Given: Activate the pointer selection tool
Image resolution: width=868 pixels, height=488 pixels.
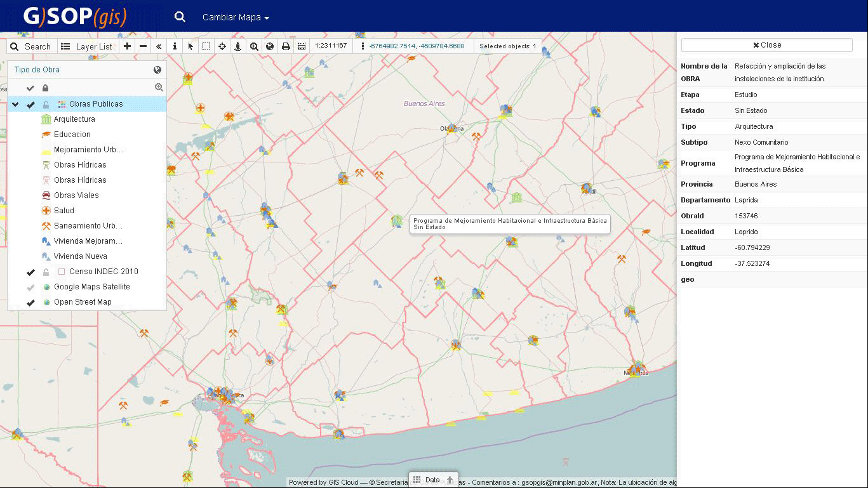Looking at the screenshot, I should [x=191, y=46].
